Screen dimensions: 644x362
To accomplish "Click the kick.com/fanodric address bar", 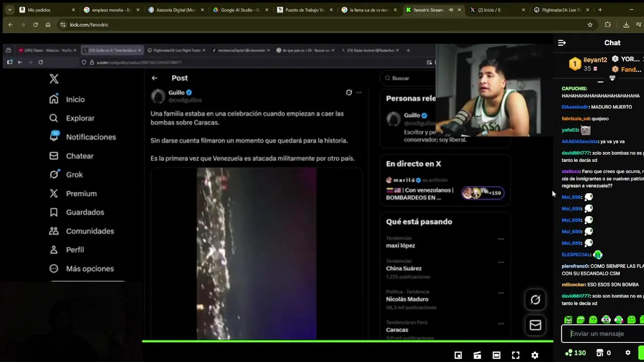I will click(327, 25).
